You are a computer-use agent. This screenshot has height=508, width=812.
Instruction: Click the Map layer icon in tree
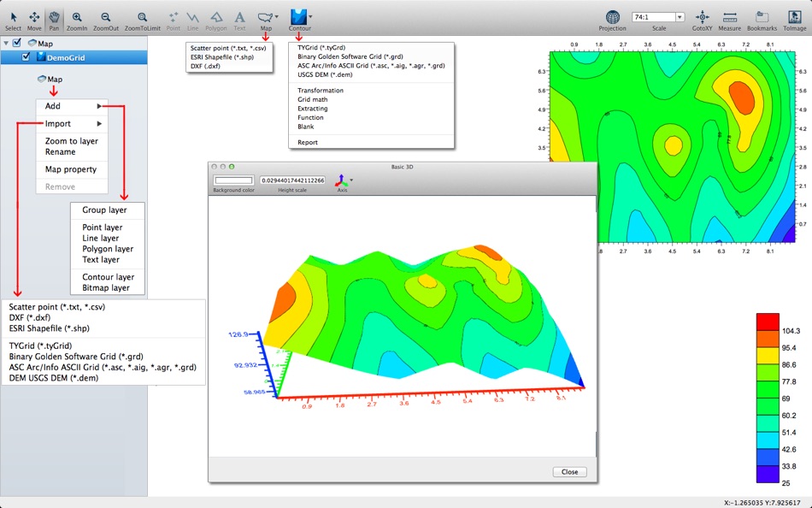click(x=32, y=43)
